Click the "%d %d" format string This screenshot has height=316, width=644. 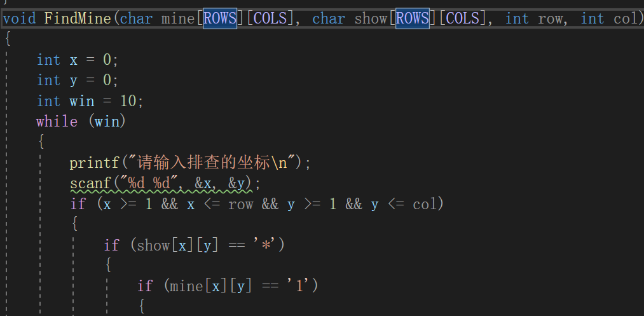149,183
